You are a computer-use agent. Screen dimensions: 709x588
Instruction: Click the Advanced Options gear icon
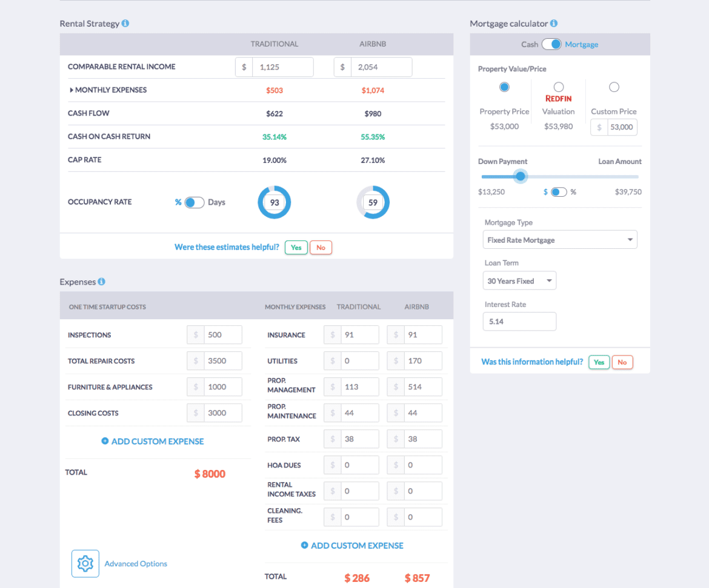(85, 563)
